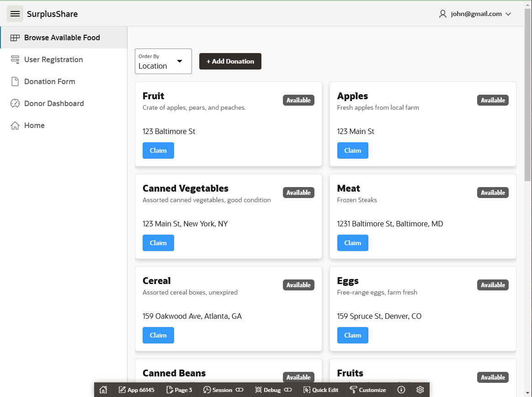Click the info icon in developer toolbar
This screenshot has width=532, height=397.
pyautogui.click(x=401, y=390)
